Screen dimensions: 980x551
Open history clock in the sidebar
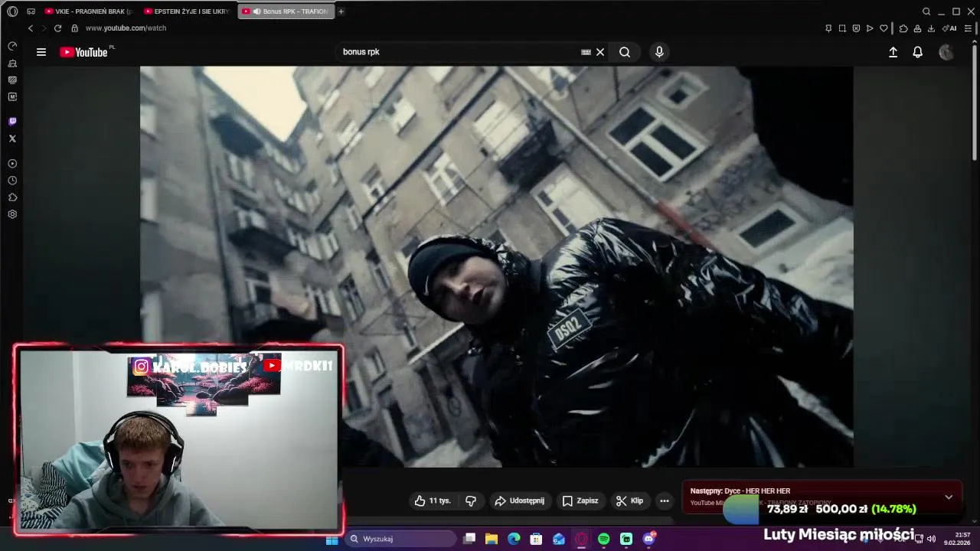click(x=12, y=181)
